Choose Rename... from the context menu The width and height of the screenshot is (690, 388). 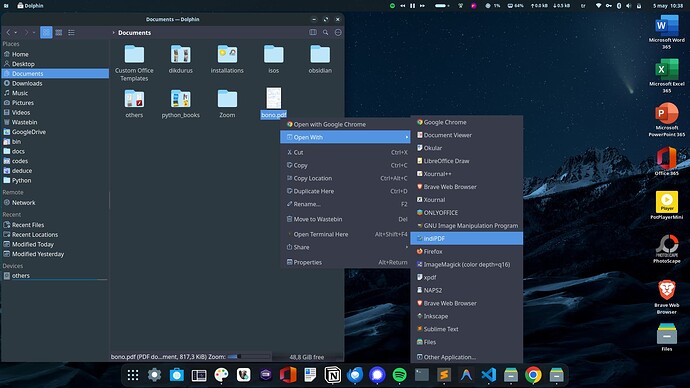pyautogui.click(x=345, y=204)
